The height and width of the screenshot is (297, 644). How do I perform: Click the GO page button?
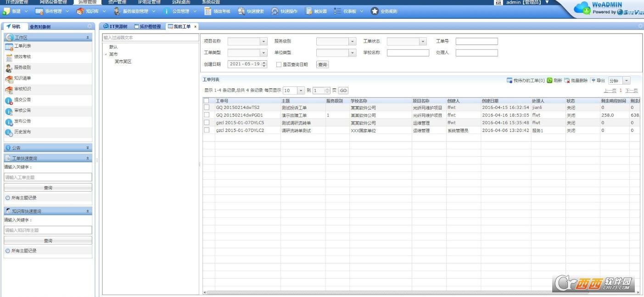[x=343, y=91]
